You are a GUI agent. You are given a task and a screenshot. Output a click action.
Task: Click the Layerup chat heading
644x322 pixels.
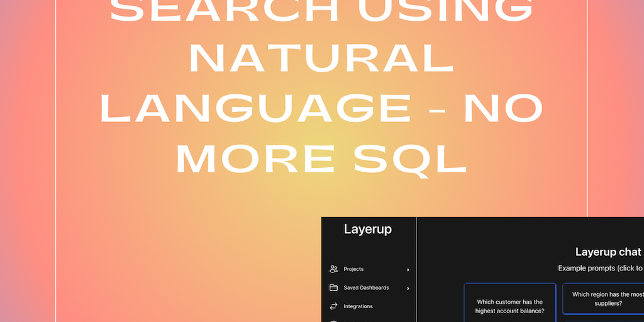608,252
